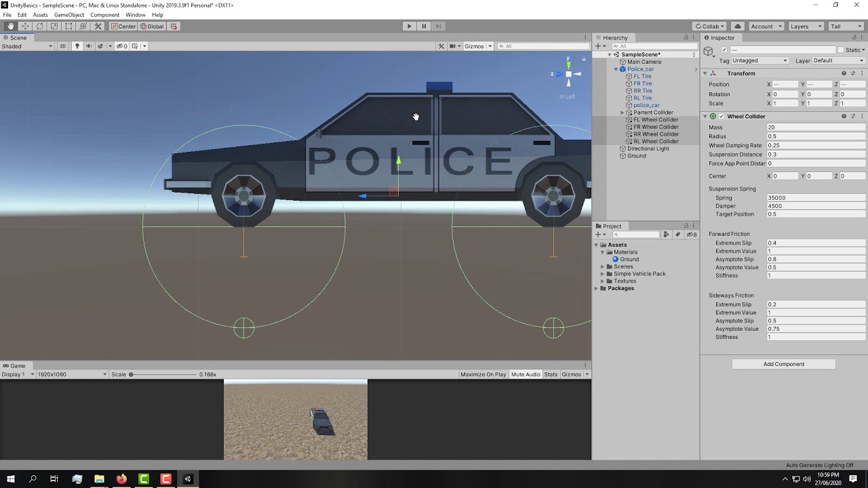The image size is (868, 488).
Task: Select the Scale tool
Action: point(54,26)
